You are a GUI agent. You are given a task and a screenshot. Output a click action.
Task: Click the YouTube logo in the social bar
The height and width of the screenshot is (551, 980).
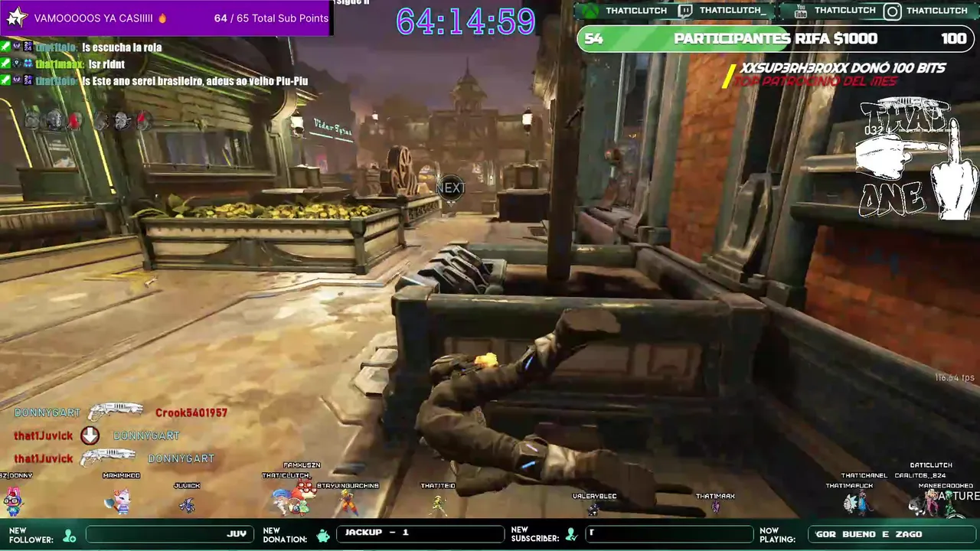[801, 11]
